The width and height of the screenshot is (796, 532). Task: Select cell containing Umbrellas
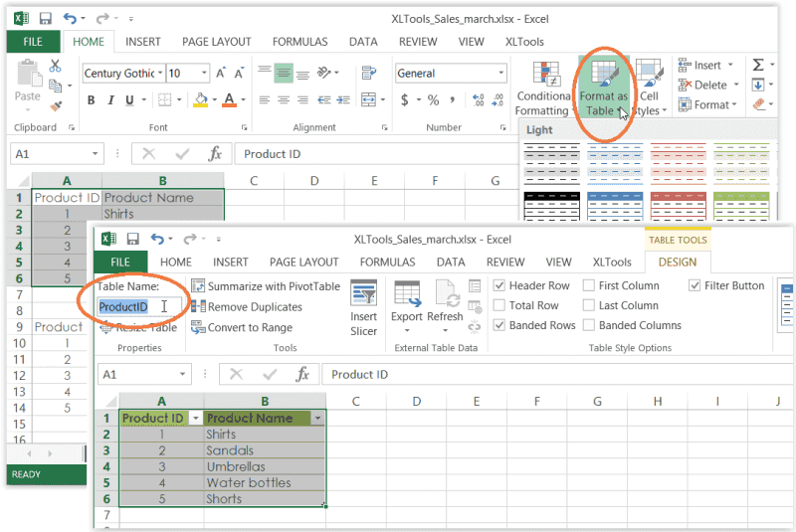265,466
